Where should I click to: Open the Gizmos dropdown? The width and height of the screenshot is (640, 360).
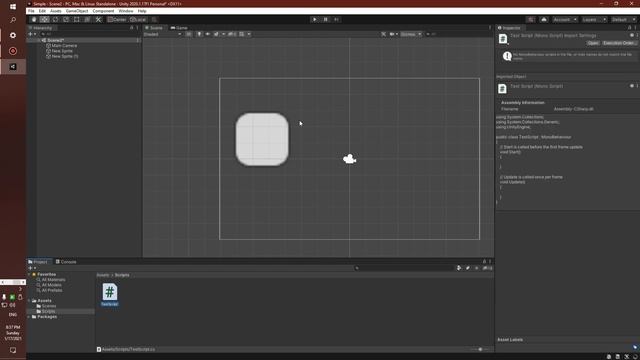click(411, 34)
